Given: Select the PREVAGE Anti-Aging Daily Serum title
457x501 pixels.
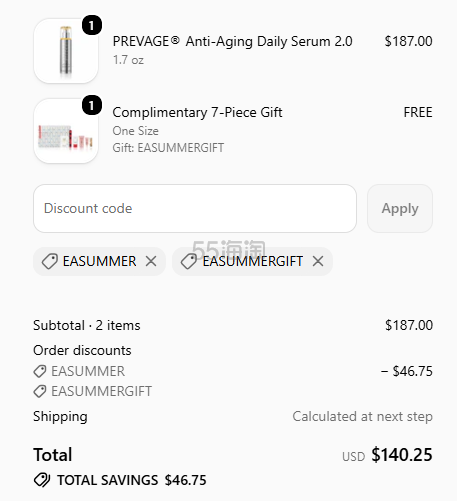Looking at the screenshot, I should click(x=232, y=41).
